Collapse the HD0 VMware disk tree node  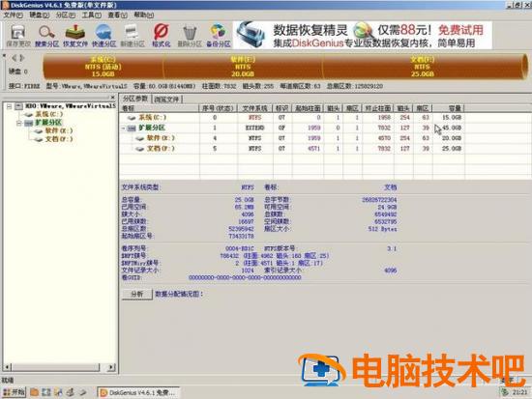click(x=9, y=106)
